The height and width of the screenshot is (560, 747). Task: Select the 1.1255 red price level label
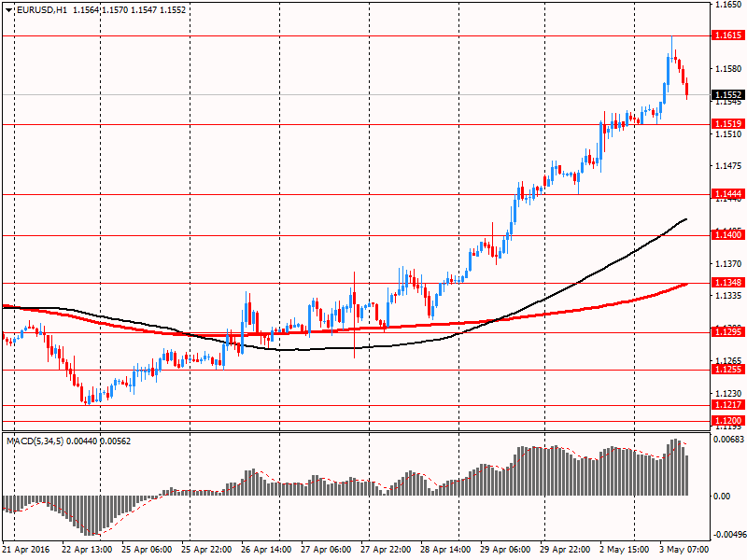(x=727, y=370)
